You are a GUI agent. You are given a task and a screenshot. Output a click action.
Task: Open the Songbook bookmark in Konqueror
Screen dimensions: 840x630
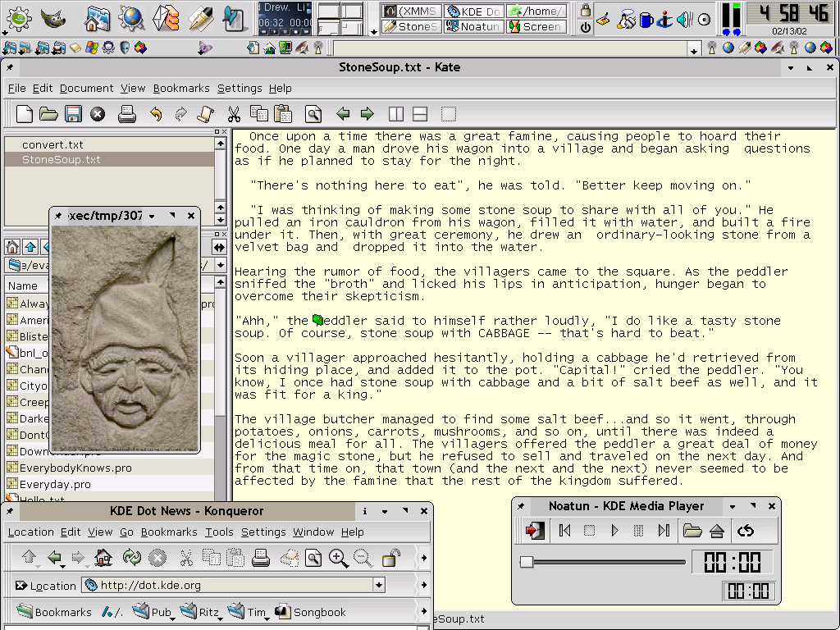pyautogui.click(x=311, y=612)
